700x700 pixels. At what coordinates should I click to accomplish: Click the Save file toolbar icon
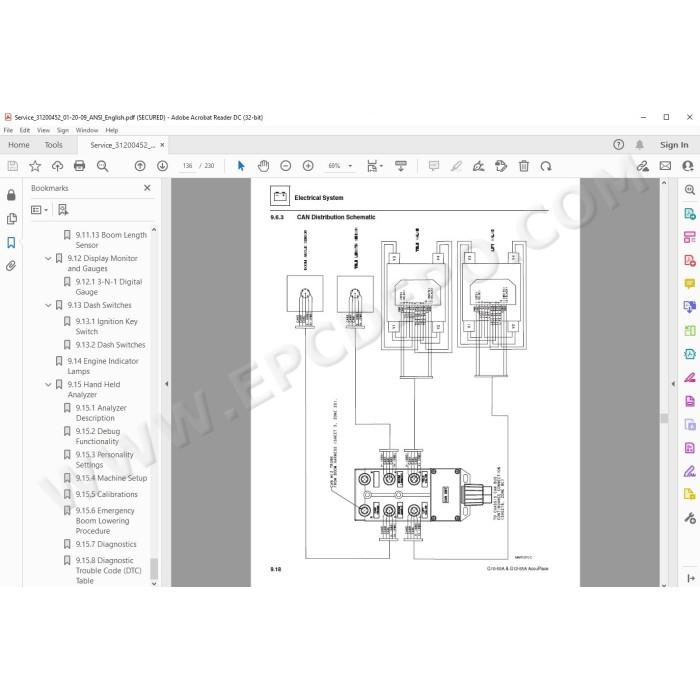tap(13, 166)
